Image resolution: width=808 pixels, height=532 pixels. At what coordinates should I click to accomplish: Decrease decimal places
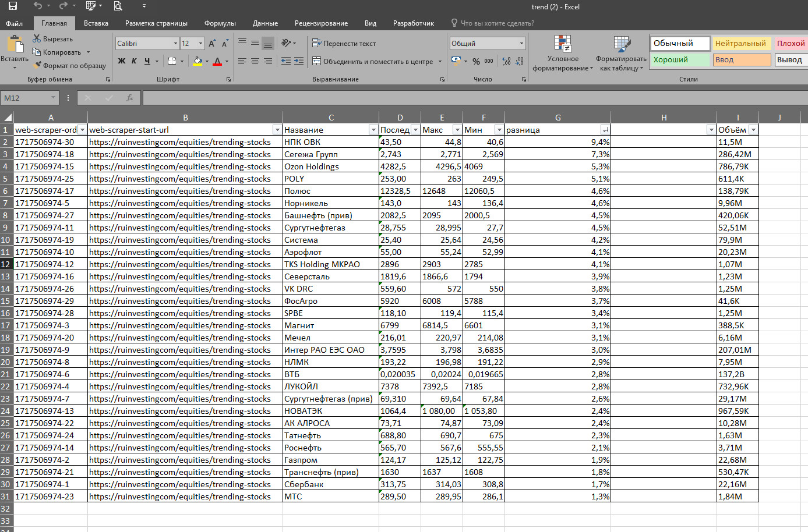tap(519, 61)
